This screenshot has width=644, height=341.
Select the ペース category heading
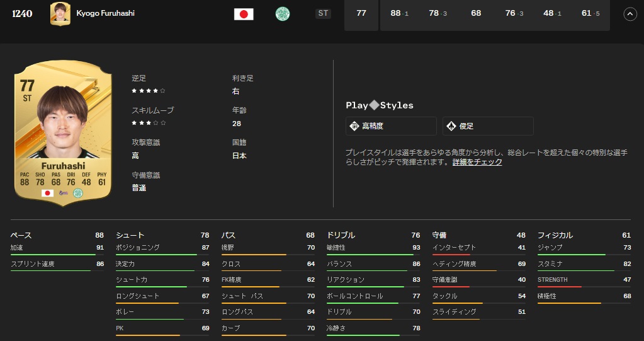tap(21, 235)
